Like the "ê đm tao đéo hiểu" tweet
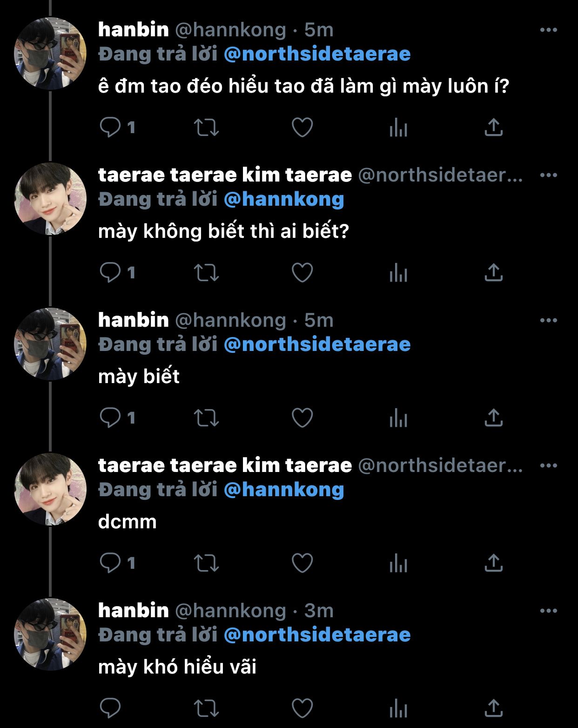 (x=302, y=127)
